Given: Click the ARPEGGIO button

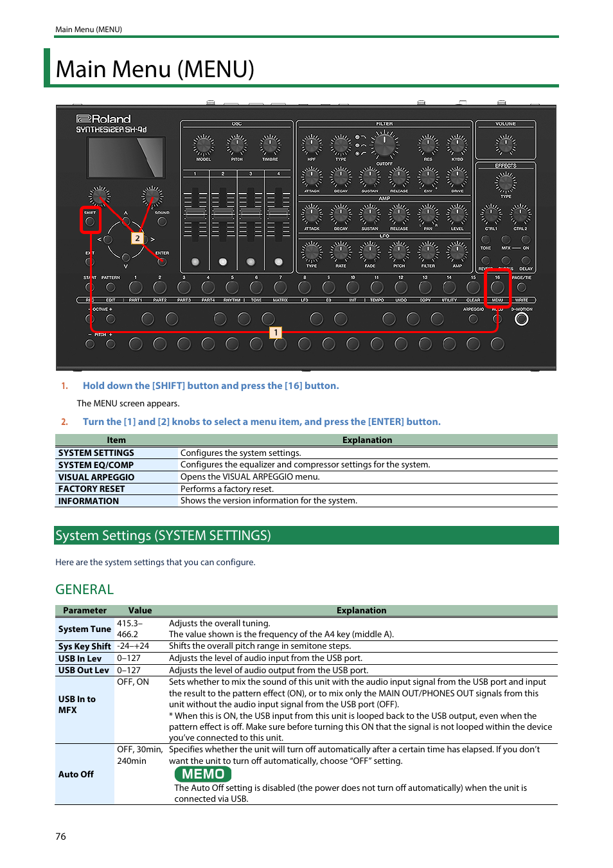Looking at the screenshot, I should [474, 319].
